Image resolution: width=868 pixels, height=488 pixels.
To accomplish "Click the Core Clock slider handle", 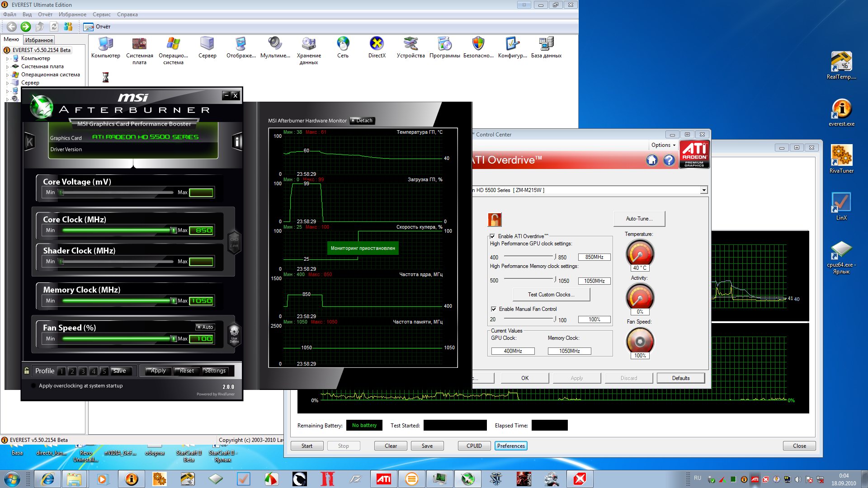I will point(174,230).
